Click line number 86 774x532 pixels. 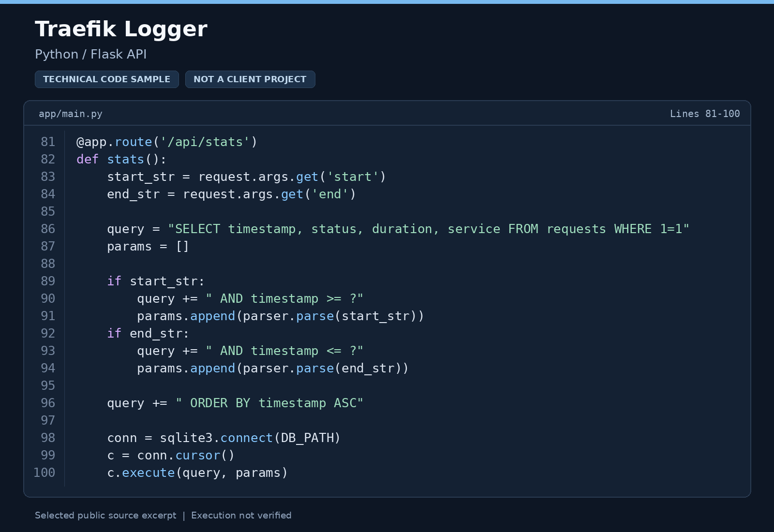48,229
